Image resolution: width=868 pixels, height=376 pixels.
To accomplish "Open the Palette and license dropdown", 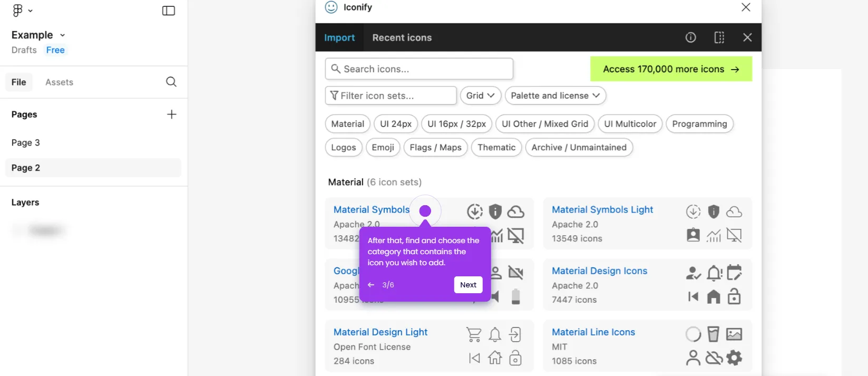I will click(x=555, y=95).
